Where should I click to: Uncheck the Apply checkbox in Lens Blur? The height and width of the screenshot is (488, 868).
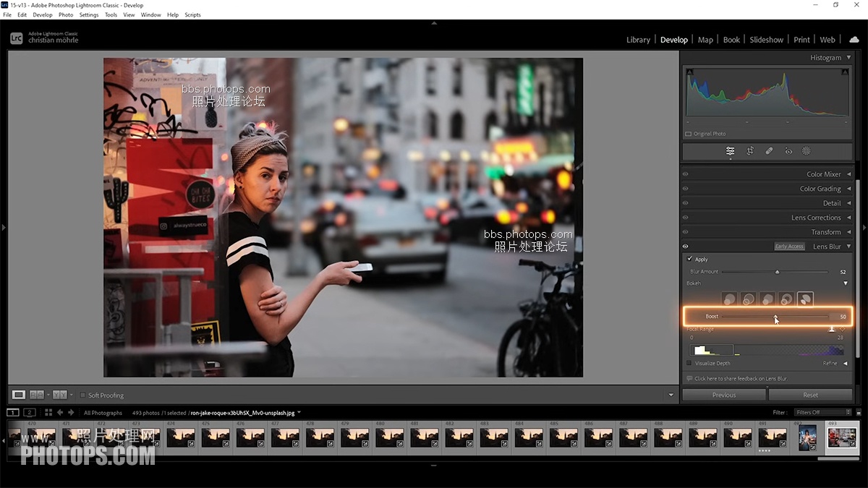pyautogui.click(x=689, y=259)
